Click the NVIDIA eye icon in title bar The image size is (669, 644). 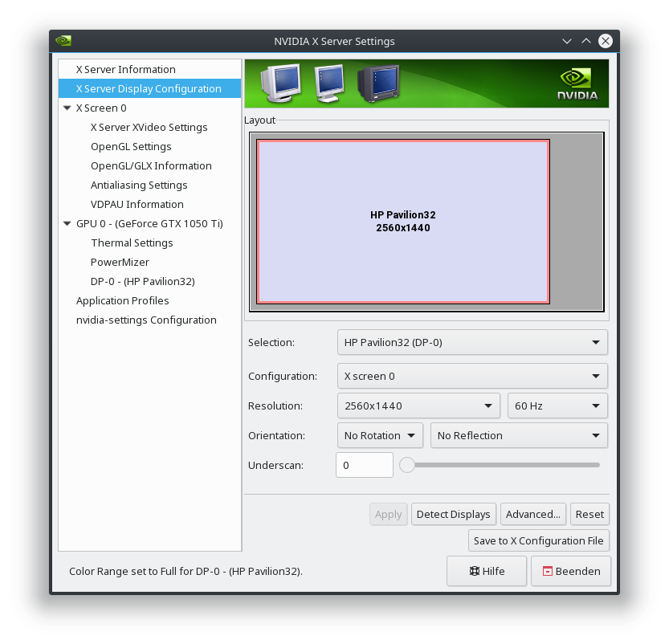click(x=63, y=41)
